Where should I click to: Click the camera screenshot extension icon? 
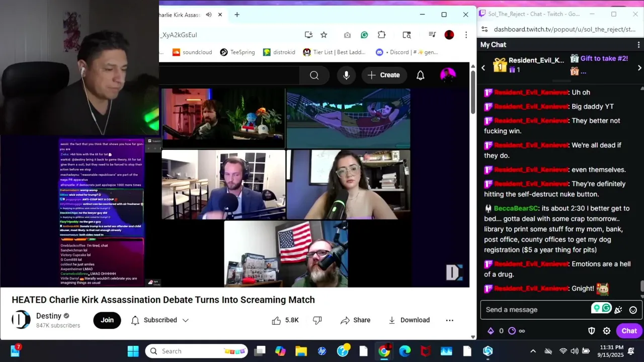click(x=347, y=35)
